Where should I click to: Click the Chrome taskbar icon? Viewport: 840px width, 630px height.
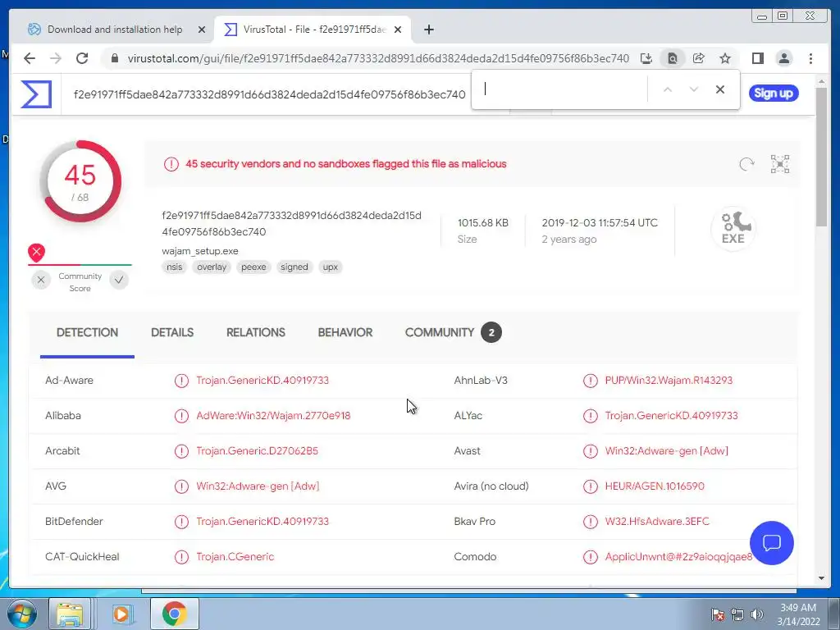tap(174, 614)
